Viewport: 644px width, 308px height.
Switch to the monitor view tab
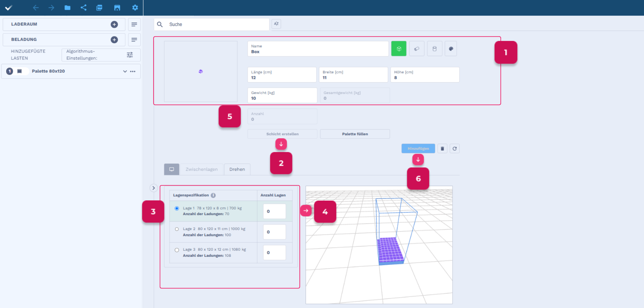pos(172,169)
